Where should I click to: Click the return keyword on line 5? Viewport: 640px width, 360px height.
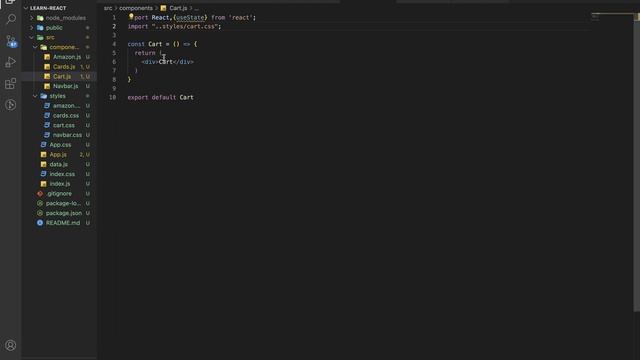144,53
